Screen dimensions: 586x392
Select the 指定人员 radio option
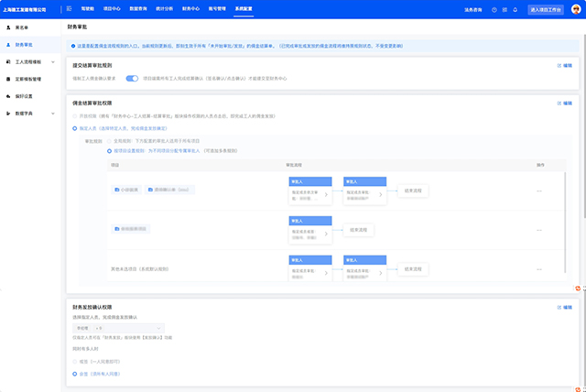coord(75,130)
